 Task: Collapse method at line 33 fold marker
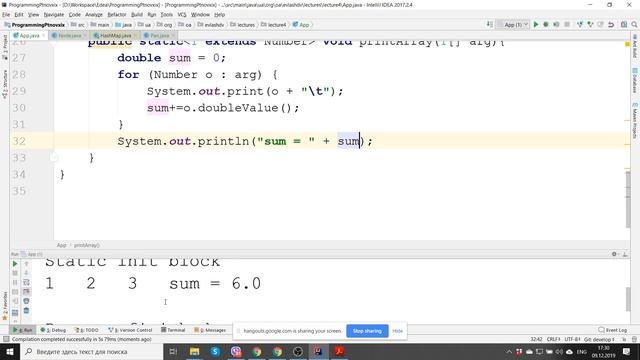tap(53, 158)
